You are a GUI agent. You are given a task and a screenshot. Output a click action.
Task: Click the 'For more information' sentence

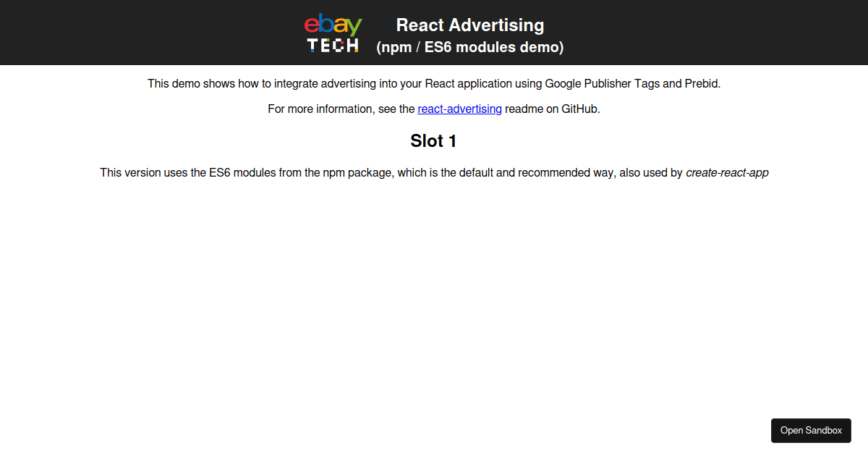point(433,109)
